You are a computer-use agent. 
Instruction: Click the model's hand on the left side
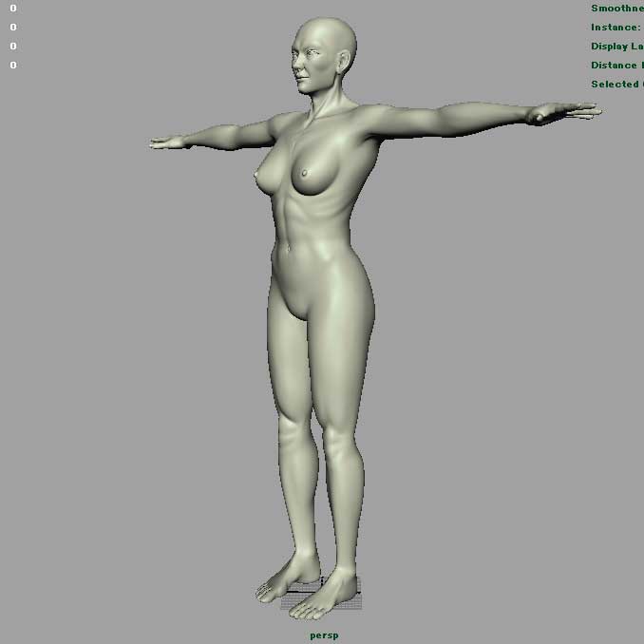(x=169, y=142)
